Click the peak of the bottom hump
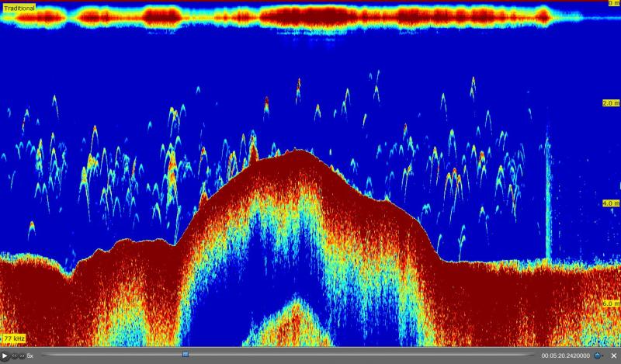Image resolution: width=621 pixels, height=364 pixels. pyautogui.click(x=295, y=152)
